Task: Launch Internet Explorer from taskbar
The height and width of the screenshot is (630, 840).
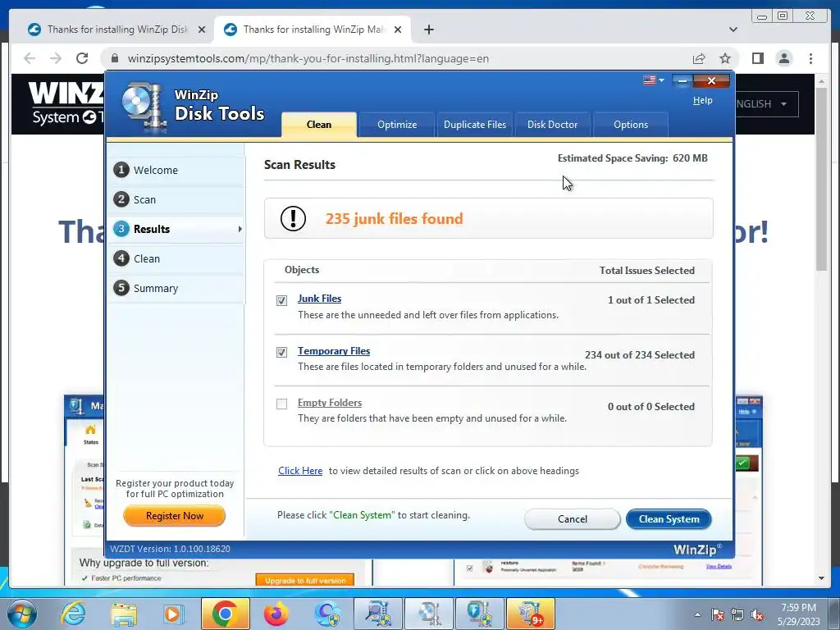Action: 73,614
